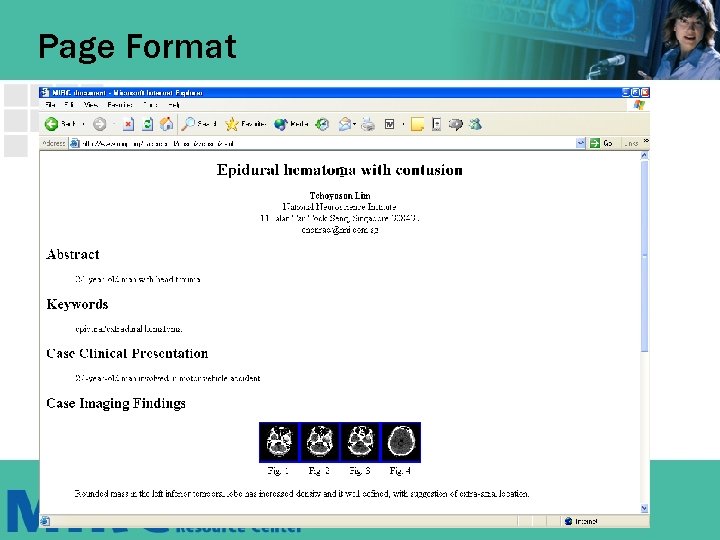Image resolution: width=720 pixels, height=540 pixels.
Task: Click the scrollbar down arrow
Action: pos(644,508)
